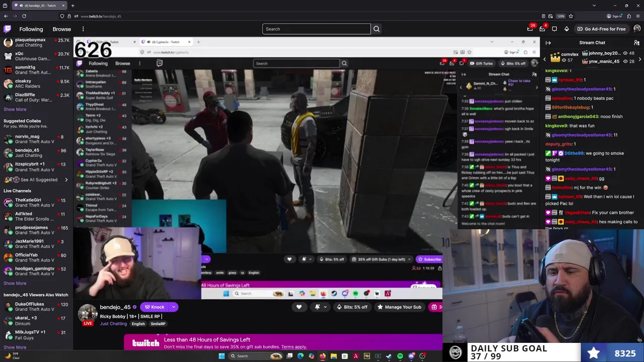Image resolution: width=644 pixels, height=362 pixels.
Task: Open the Browse tab in Twitch nav
Action: point(61,29)
